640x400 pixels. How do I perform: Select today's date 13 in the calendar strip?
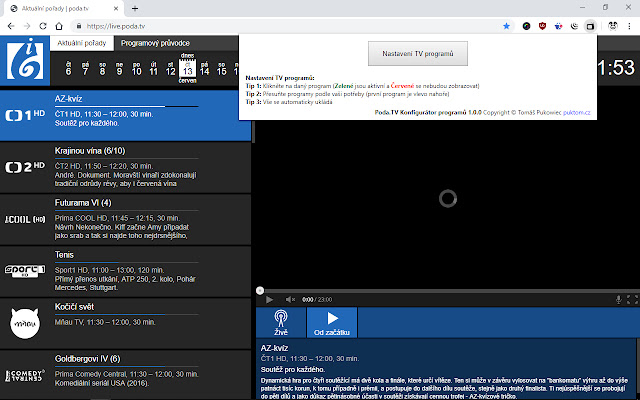click(187, 68)
